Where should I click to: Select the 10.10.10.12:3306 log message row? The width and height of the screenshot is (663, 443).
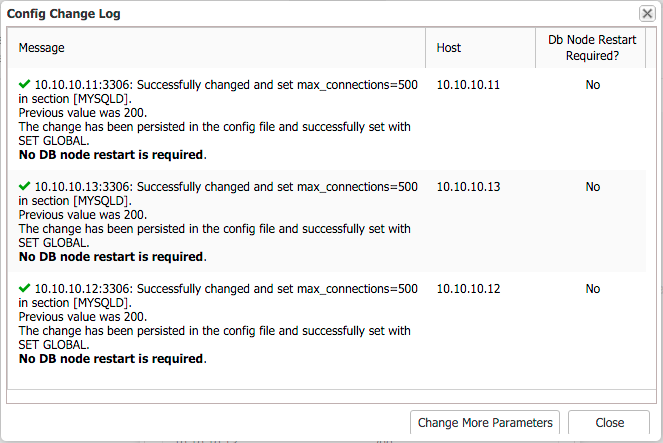218,323
